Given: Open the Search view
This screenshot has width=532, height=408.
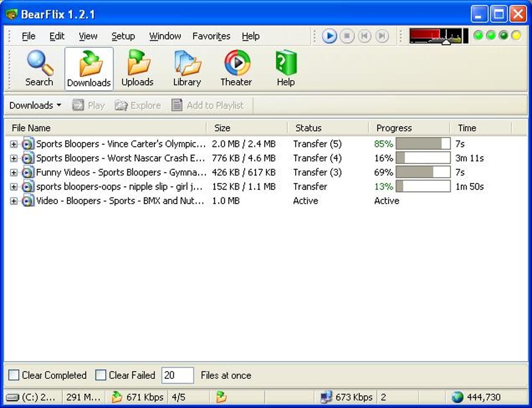Looking at the screenshot, I should 39,69.
